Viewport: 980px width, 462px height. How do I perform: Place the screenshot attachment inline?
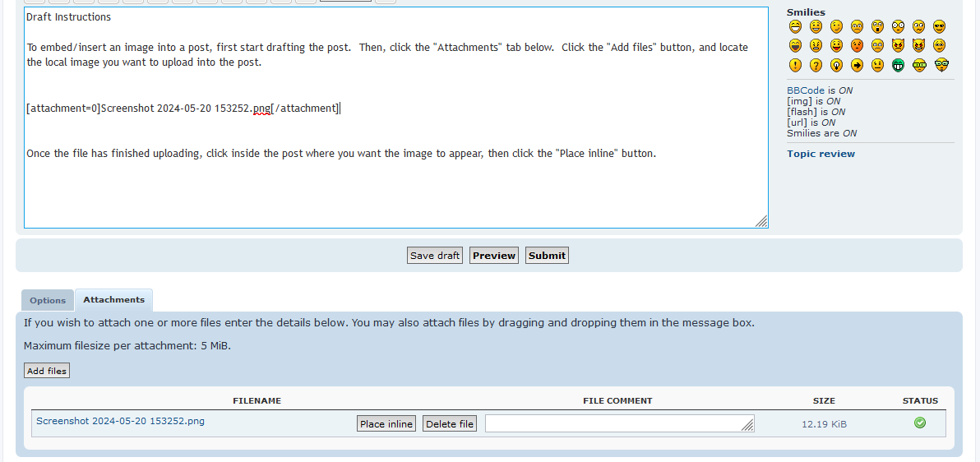click(386, 424)
